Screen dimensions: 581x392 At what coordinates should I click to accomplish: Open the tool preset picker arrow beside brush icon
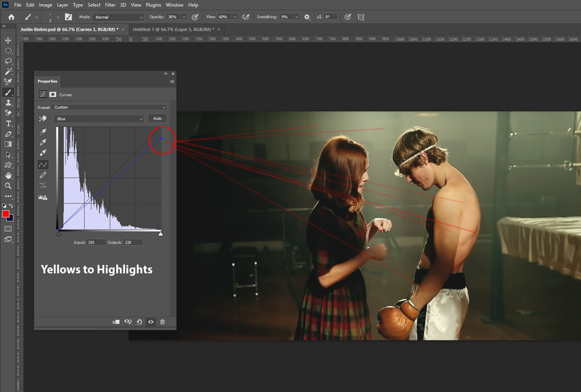36,17
